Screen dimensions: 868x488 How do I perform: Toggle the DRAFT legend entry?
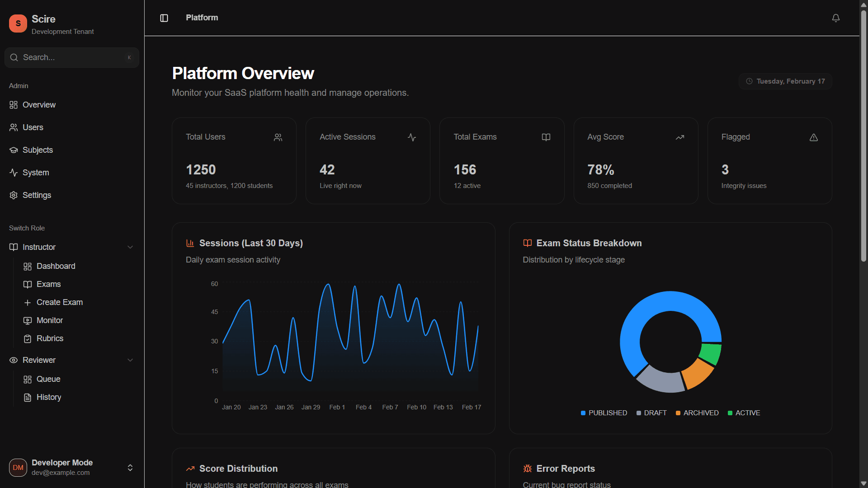(651, 413)
